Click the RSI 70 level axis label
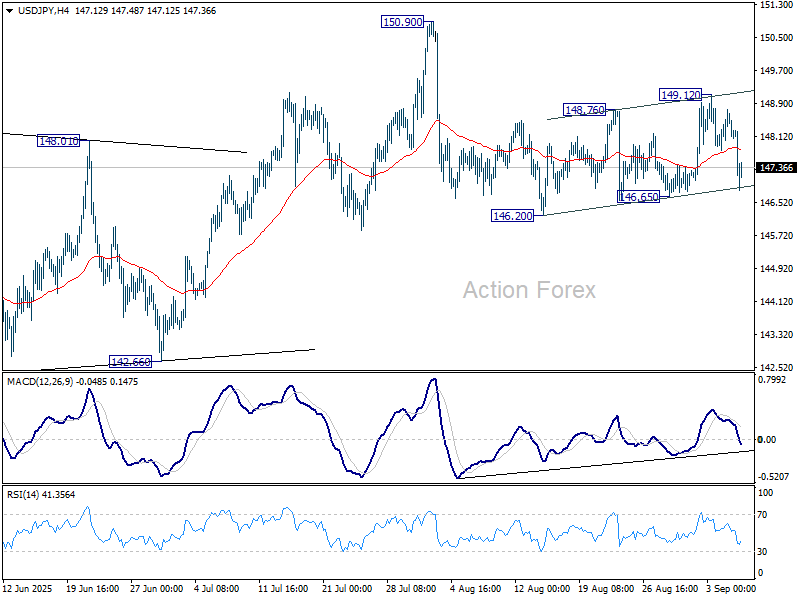The width and height of the screenshot is (800, 600). [x=762, y=515]
